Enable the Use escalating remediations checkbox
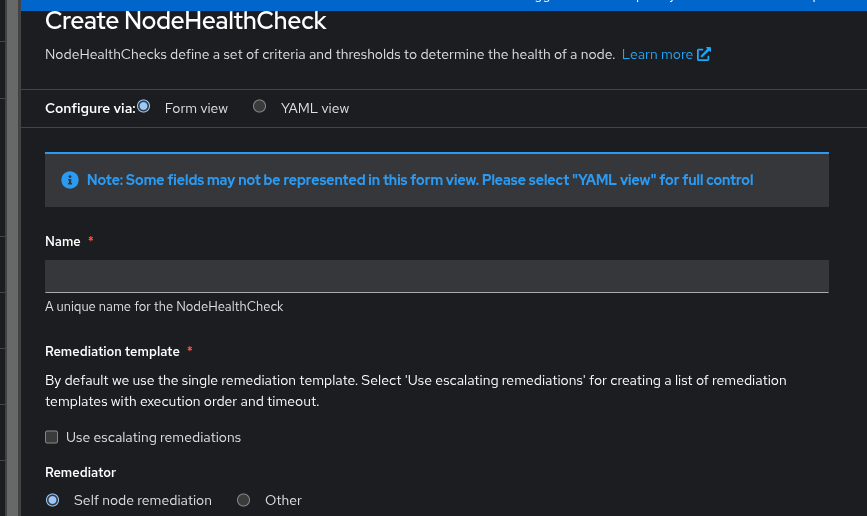 click(52, 437)
